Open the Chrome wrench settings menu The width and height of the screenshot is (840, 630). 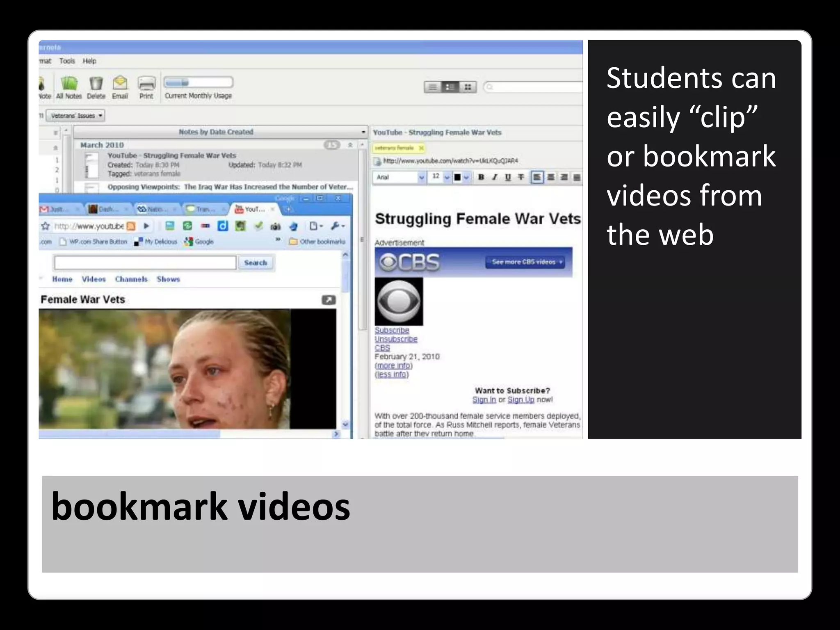[x=338, y=226]
